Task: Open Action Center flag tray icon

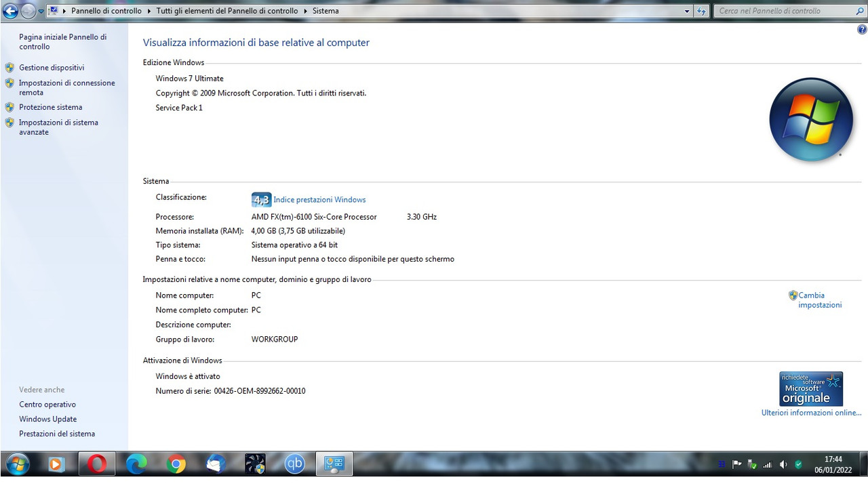Action: (737, 465)
